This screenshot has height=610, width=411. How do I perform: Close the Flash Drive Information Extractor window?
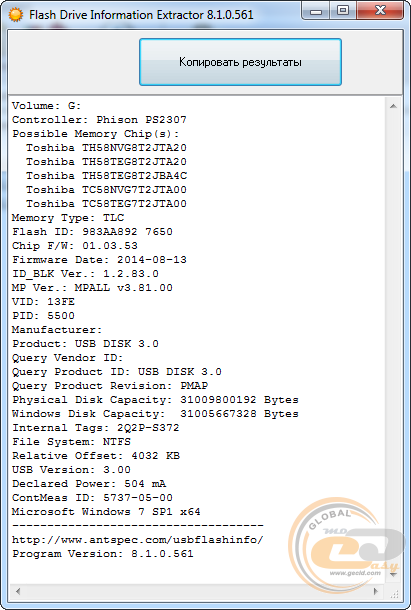coord(380,11)
